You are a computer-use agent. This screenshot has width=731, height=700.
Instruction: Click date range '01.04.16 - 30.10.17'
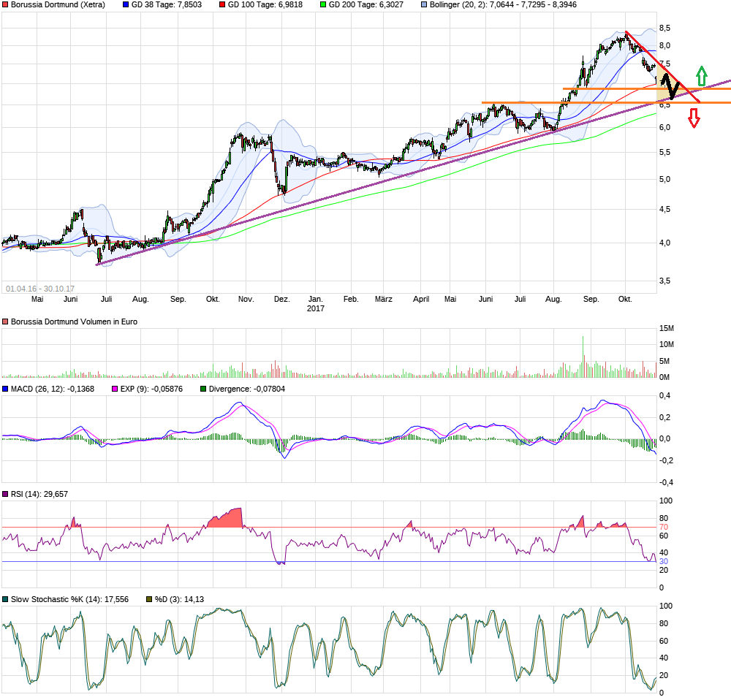(40, 289)
